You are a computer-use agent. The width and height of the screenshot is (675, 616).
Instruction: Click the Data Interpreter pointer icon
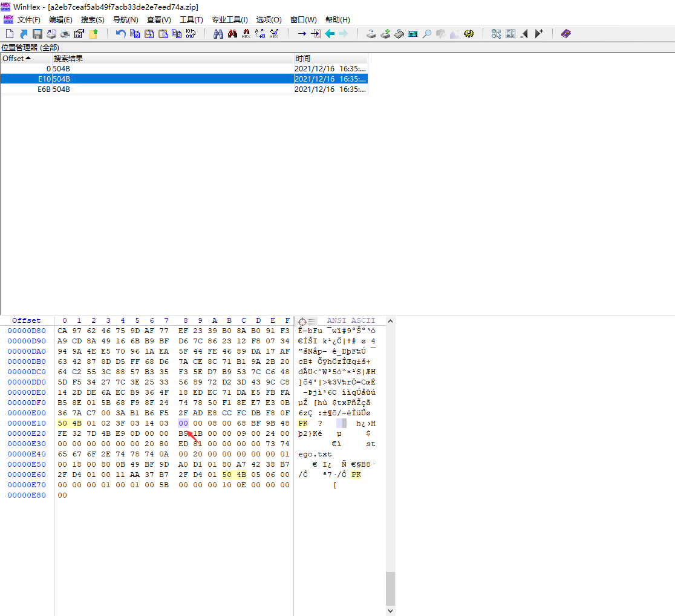click(x=496, y=34)
